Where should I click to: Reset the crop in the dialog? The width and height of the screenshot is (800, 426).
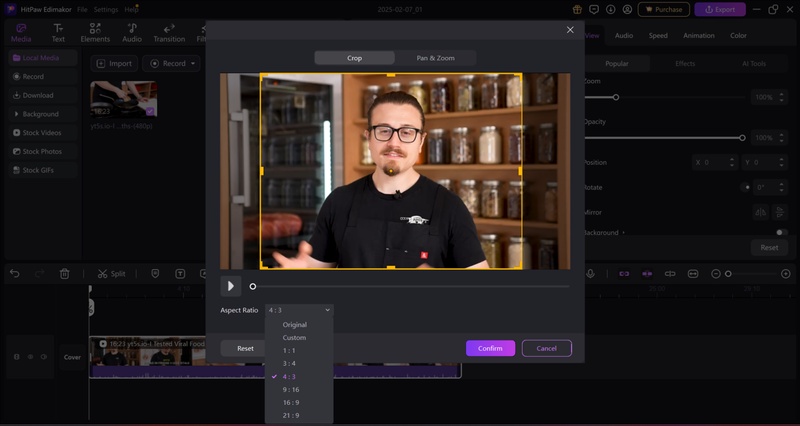coord(245,348)
